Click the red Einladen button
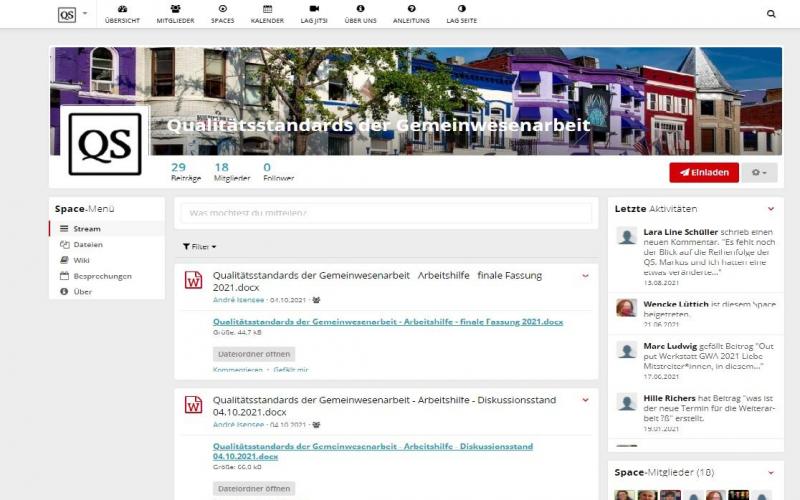Viewport: 800px width, 500px height. click(704, 172)
